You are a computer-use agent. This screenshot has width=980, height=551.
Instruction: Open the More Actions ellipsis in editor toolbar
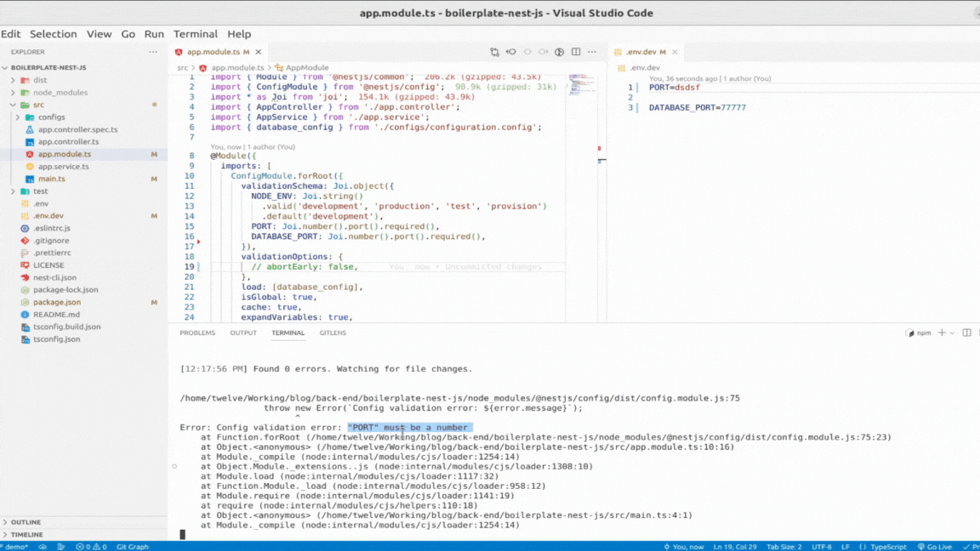coord(592,52)
